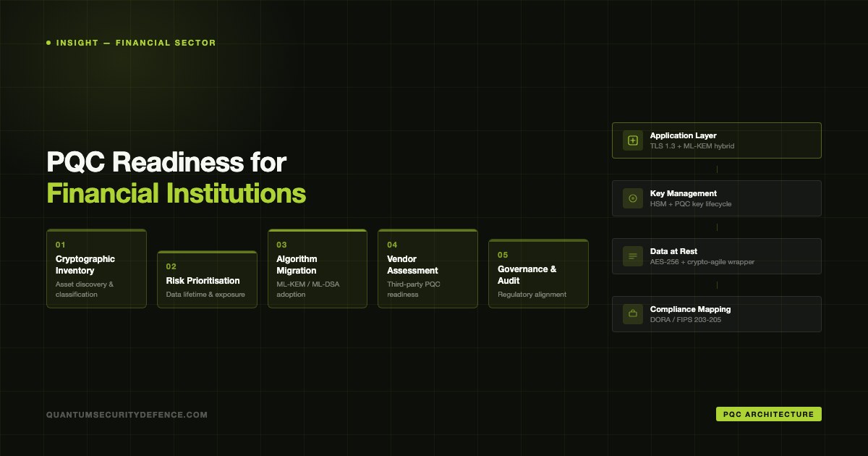Click the Data at Rest title text
868x456 pixels.
tap(673, 251)
